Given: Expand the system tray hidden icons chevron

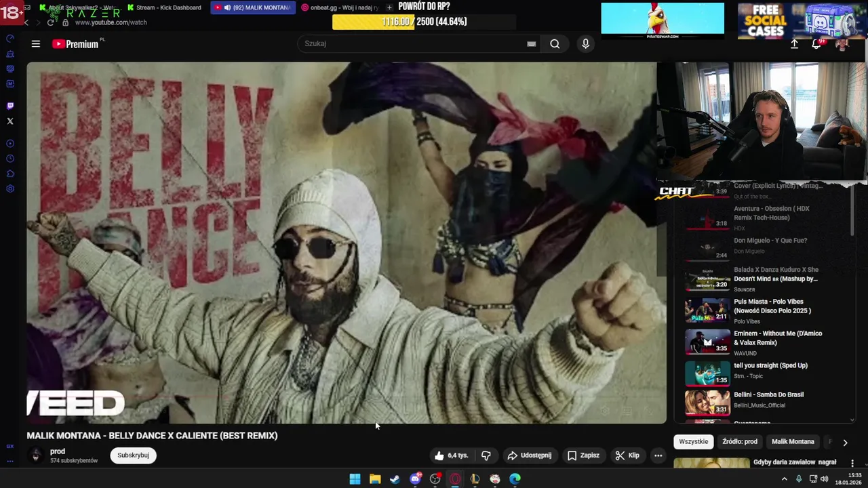Looking at the screenshot, I should click(785, 479).
